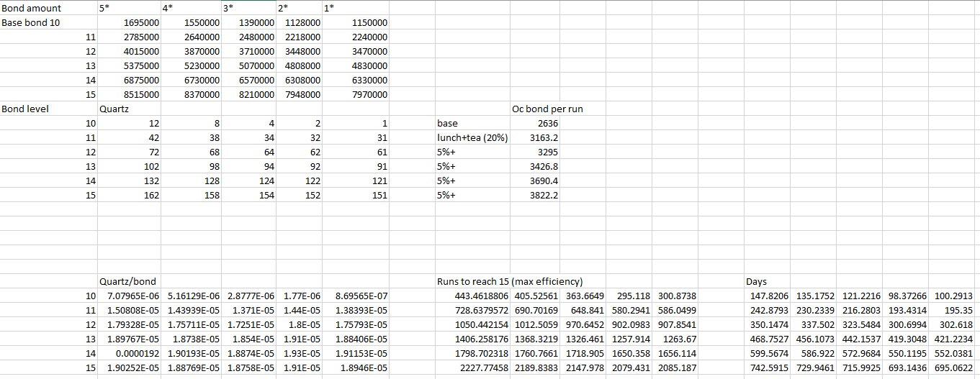This screenshot has width=980, height=379.
Task: Click the cell containing 1695000
Action: tap(129, 22)
